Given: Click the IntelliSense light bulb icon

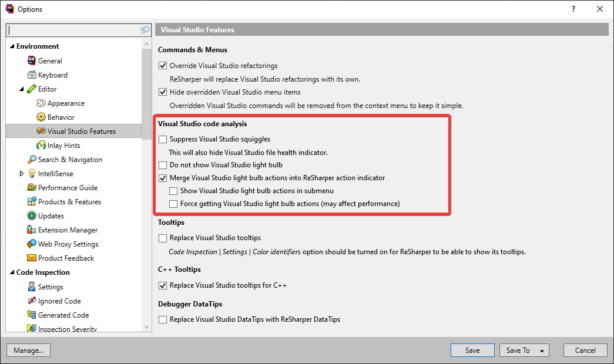Looking at the screenshot, I should tap(32, 173).
